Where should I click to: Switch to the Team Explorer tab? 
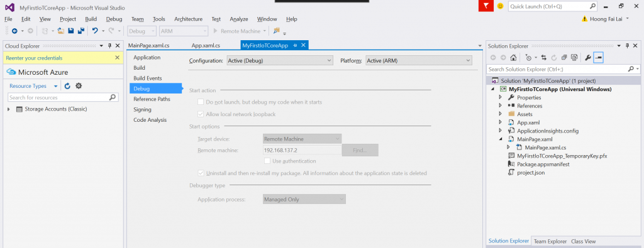pyautogui.click(x=550, y=242)
